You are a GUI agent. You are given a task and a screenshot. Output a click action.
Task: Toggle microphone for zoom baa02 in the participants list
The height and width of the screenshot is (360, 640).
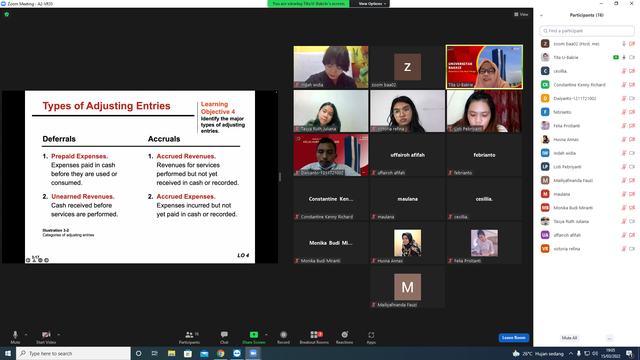[624, 44]
